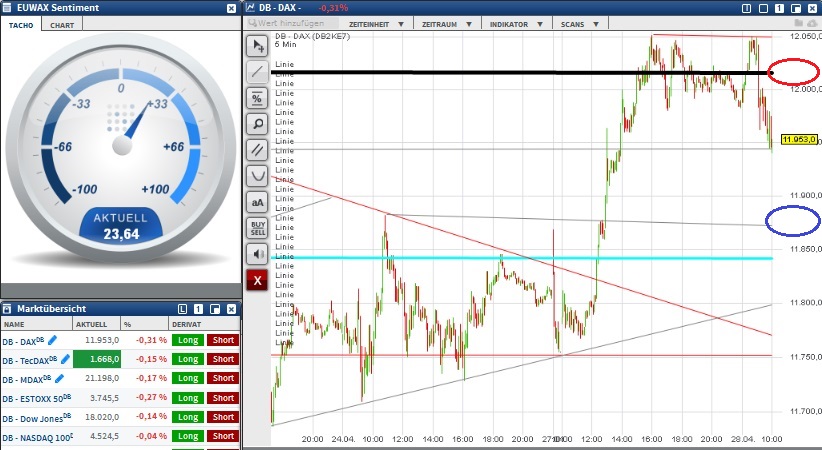The image size is (822, 450).
Task: Click the pencil icon next to DB - DAX
Action: [x=52, y=340]
